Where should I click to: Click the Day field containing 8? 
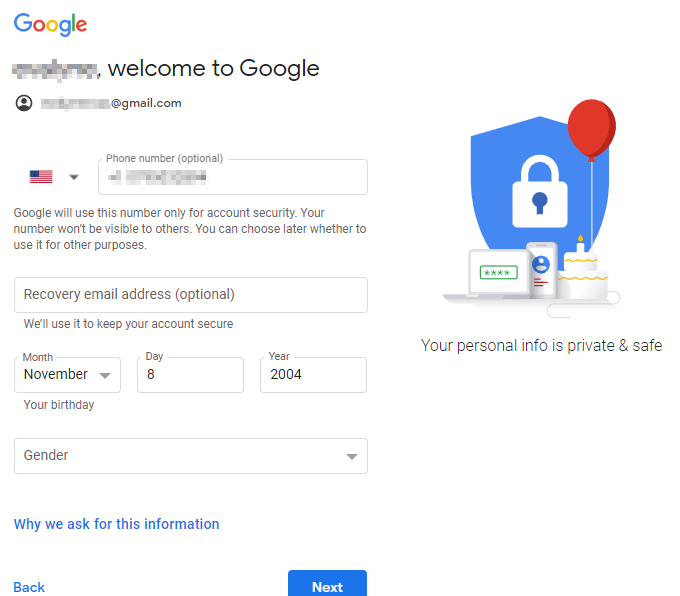[190, 375]
